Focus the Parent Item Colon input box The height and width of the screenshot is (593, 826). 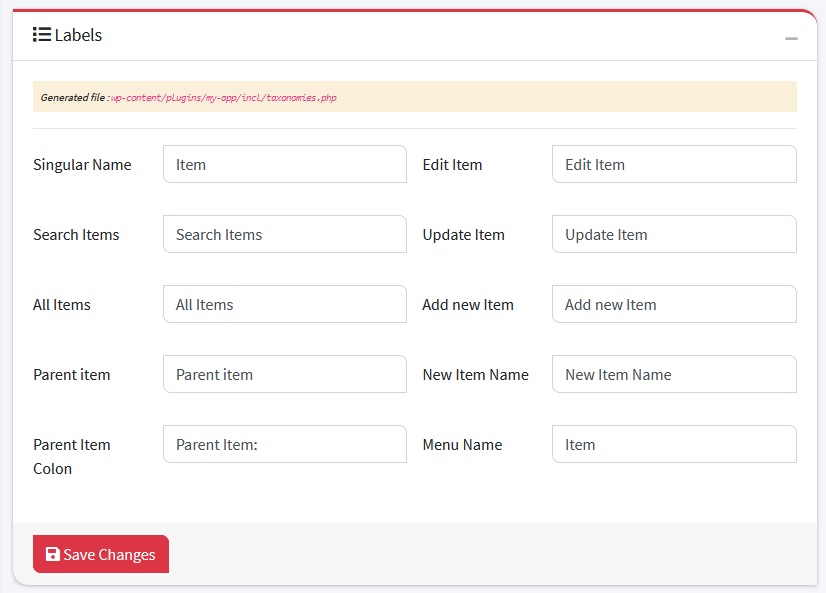tap(284, 444)
